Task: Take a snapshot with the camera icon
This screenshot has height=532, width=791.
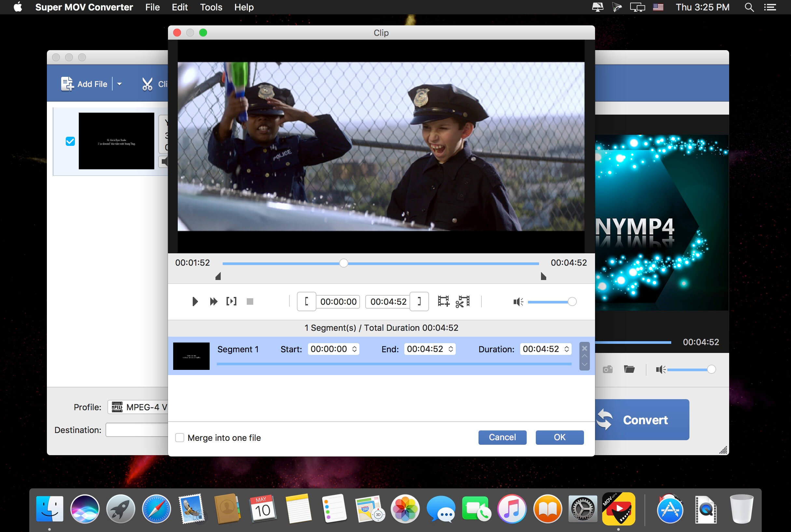Action: (607, 369)
